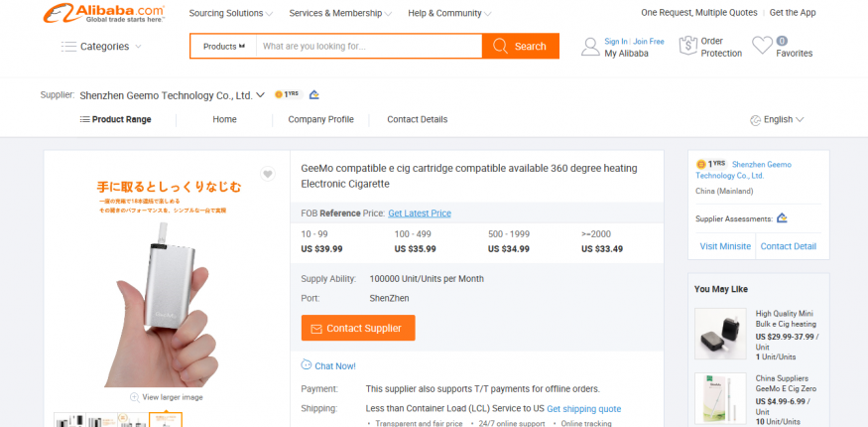Image resolution: width=868 pixels, height=427 pixels.
Task: Open the Order Protection shield icon
Action: pos(687,46)
